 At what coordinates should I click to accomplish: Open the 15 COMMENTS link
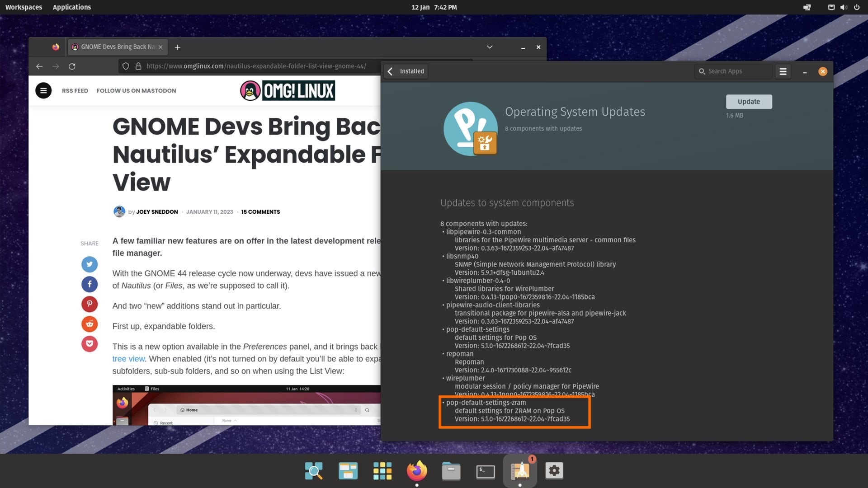260,212
